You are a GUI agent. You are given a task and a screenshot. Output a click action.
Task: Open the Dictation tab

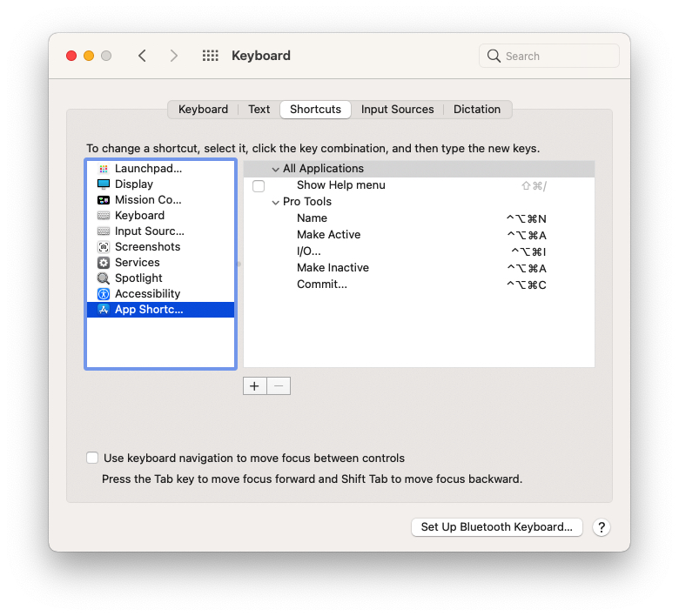click(x=476, y=110)
